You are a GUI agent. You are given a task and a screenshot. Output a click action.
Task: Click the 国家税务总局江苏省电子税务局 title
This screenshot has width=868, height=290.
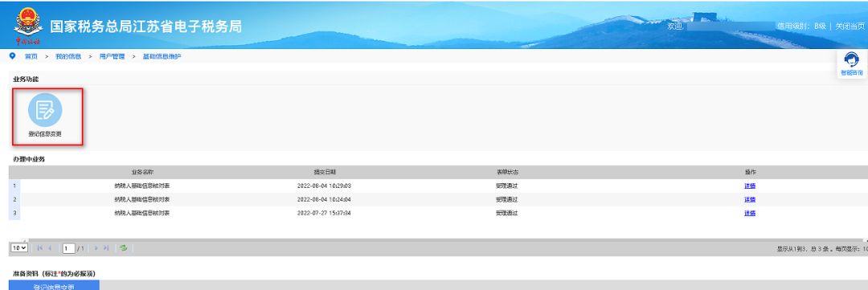146,27
